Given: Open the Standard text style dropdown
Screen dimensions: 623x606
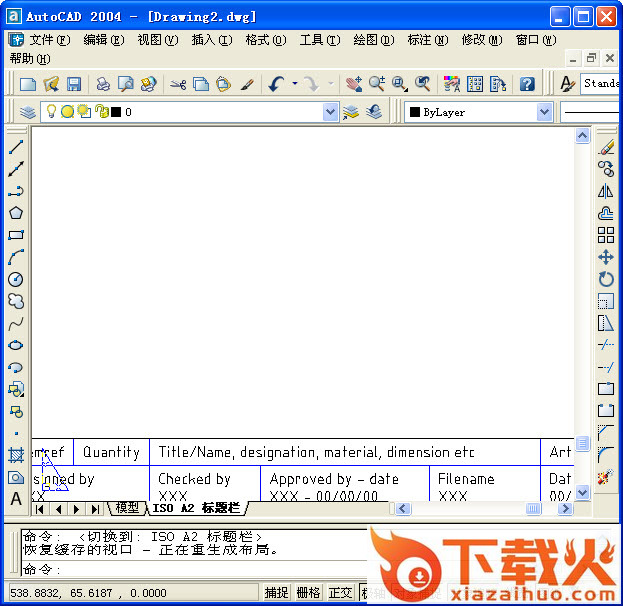Looking at the screenshot, I should [600, 83].
